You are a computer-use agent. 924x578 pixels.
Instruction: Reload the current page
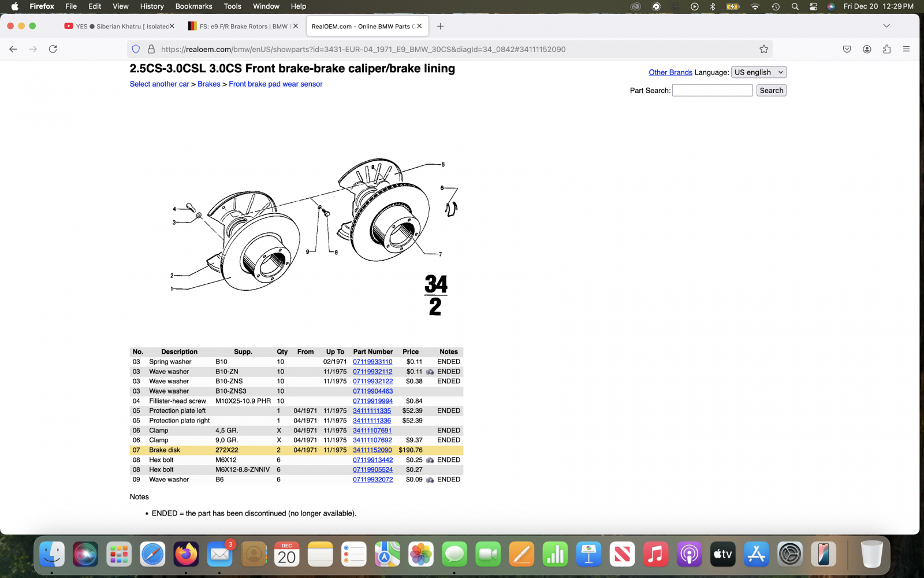[53, 49]
